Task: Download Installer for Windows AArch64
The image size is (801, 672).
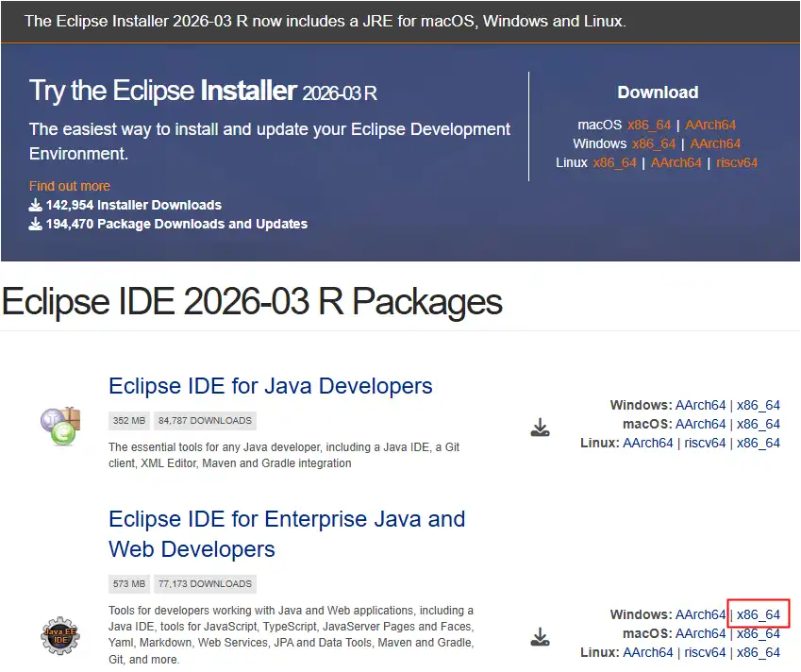Action: pos(715,143)
